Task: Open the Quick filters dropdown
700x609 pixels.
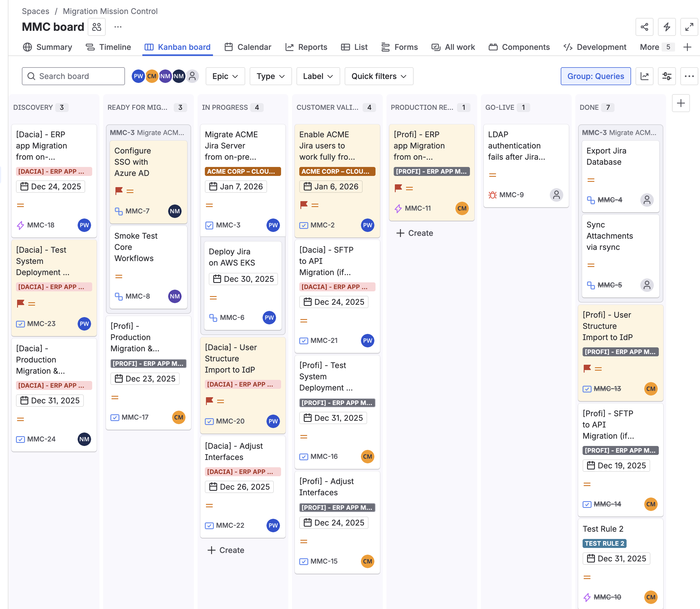Action: [378, 76]
